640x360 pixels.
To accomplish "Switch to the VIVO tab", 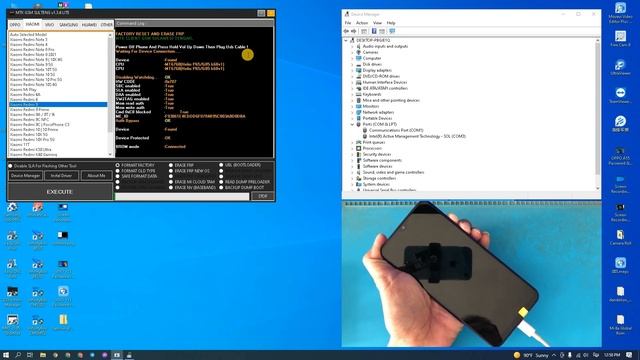I will (x=49, y=25).
